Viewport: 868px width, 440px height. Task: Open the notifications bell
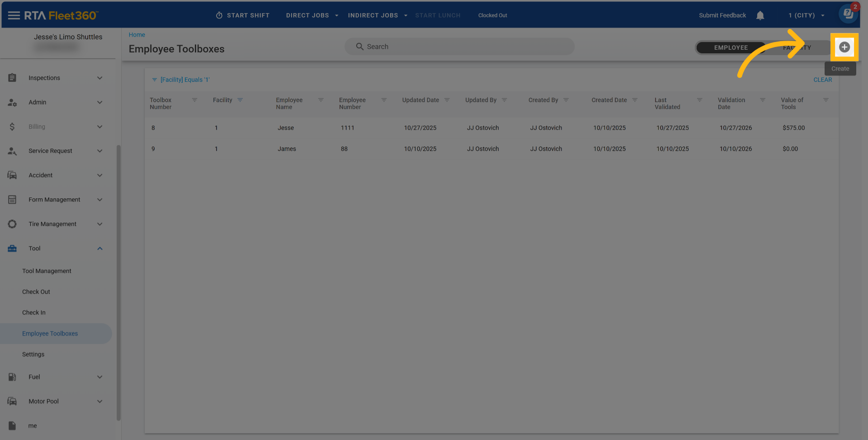coord(760,15)
